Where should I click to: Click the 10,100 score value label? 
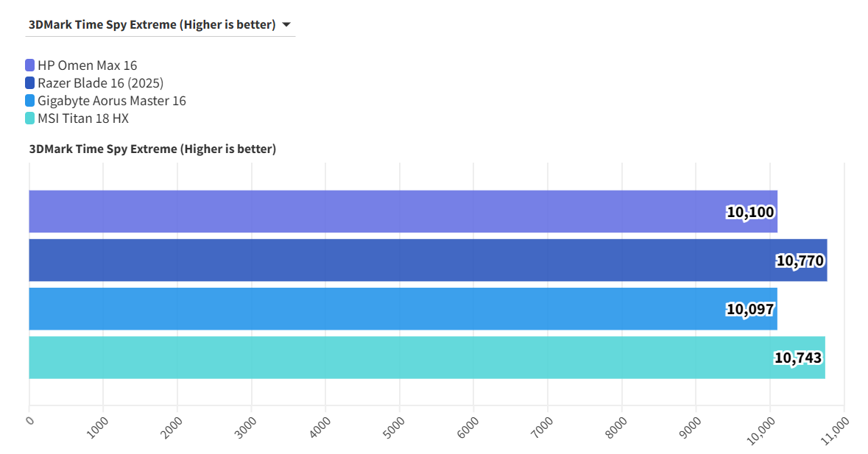(x=750, y=213)
